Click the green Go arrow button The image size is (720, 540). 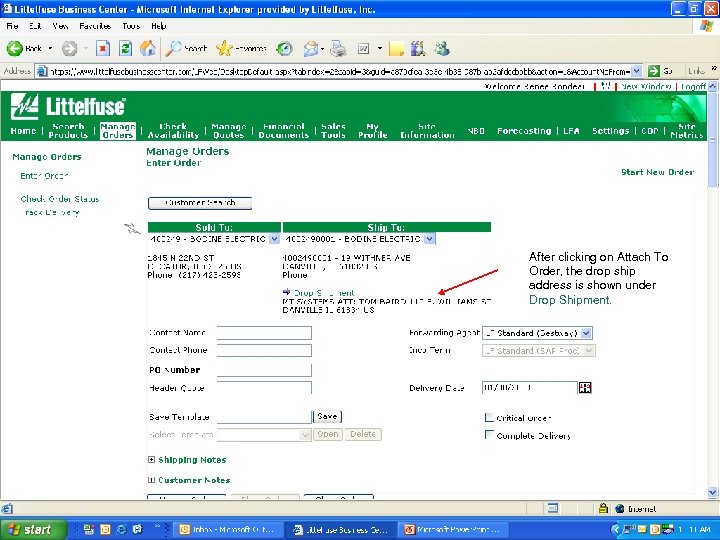[x=653, y=71]
